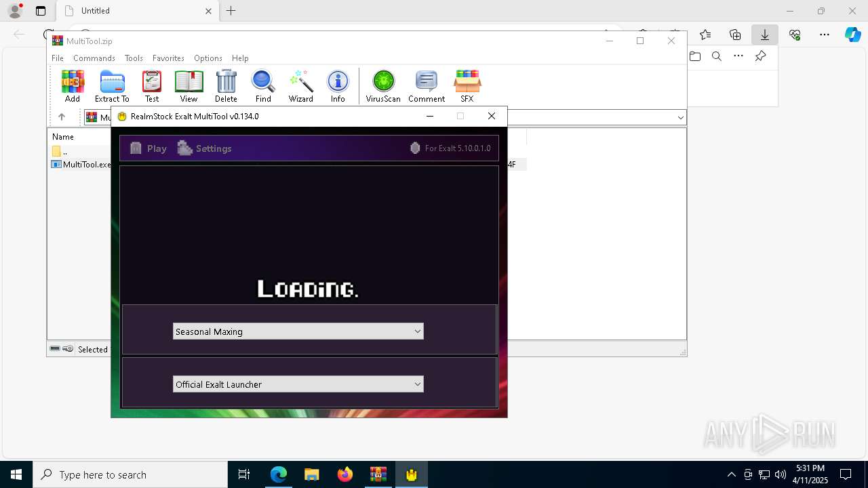Click the Windows Start button
The width and height of the screenshot is (868, 488).
tap(16, 474)
